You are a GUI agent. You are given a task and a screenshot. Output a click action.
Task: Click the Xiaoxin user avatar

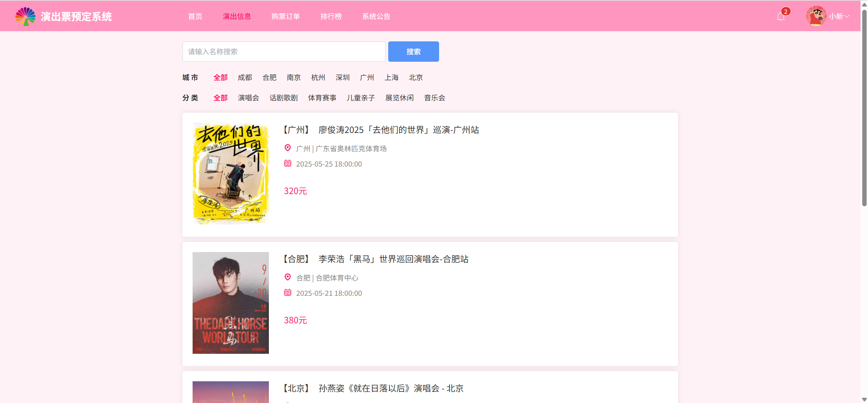[x=816, y=16]
